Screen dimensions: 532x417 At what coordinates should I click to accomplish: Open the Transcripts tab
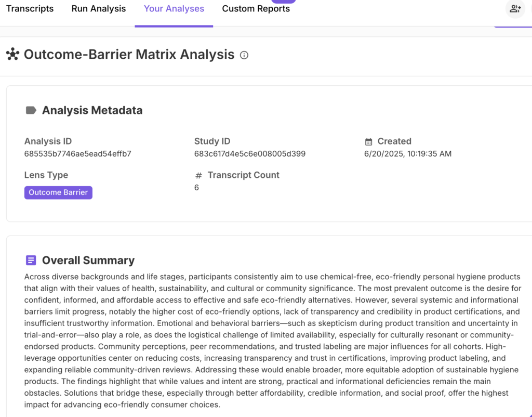tap(30, 9)
